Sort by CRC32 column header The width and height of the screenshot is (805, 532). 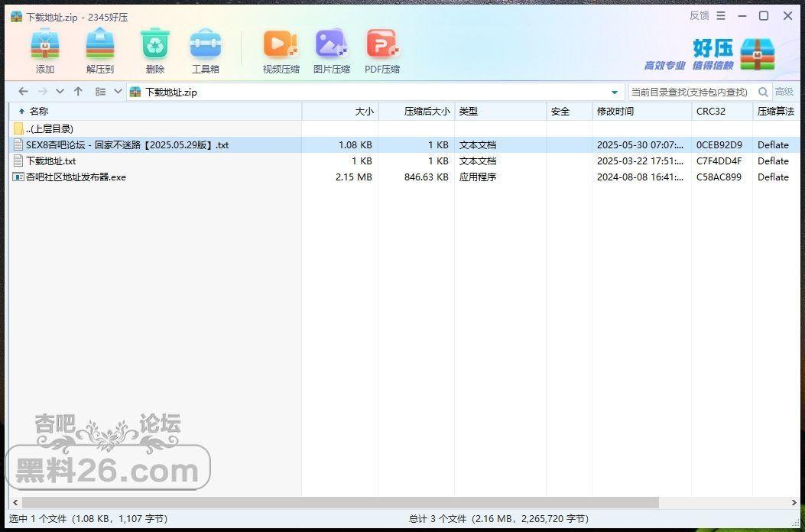coord(722,112)
